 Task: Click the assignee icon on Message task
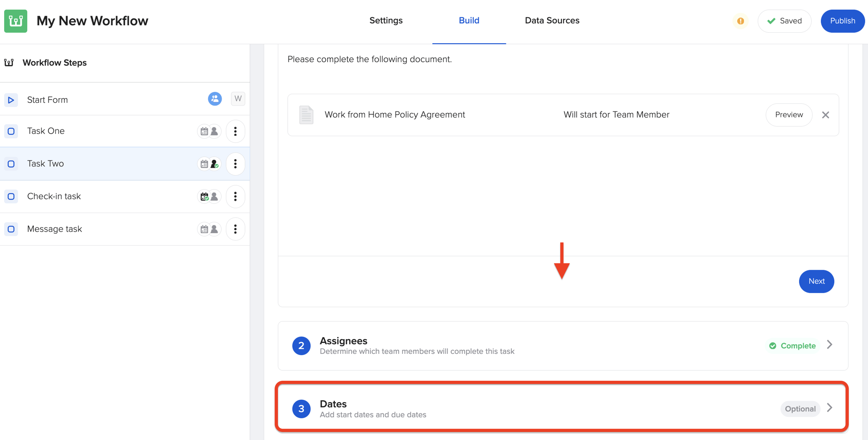(x=214, y=229)
